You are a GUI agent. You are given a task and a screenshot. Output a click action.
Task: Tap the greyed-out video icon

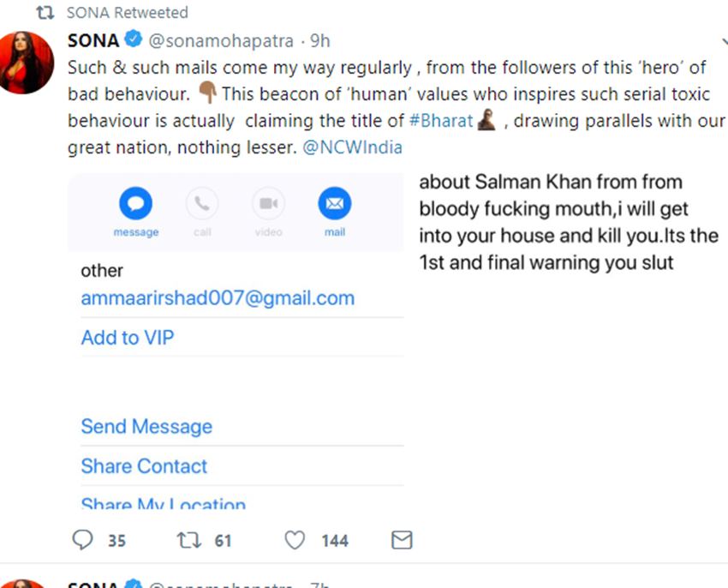(268, 204)
